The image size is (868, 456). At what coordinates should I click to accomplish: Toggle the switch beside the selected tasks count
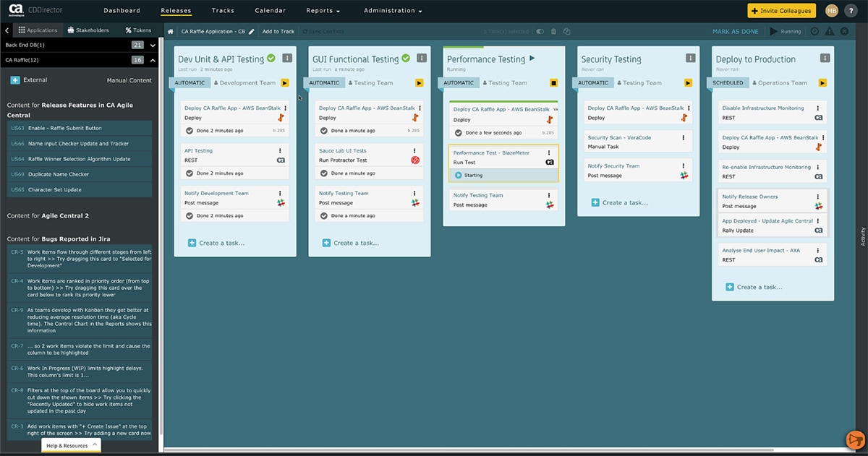coord(540,32)
